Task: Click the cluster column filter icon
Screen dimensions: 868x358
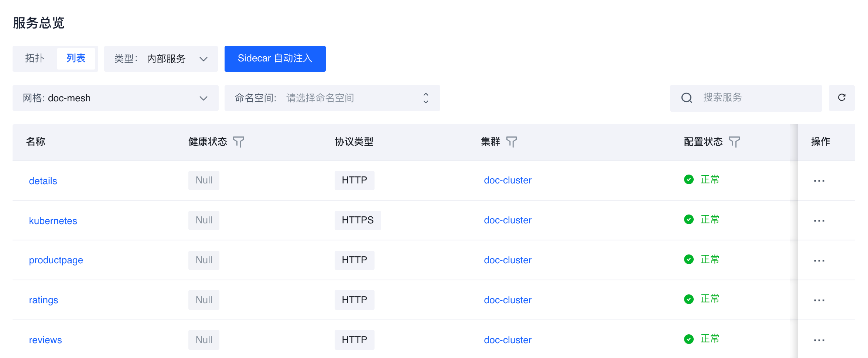Action: click(x=512, y=142)
